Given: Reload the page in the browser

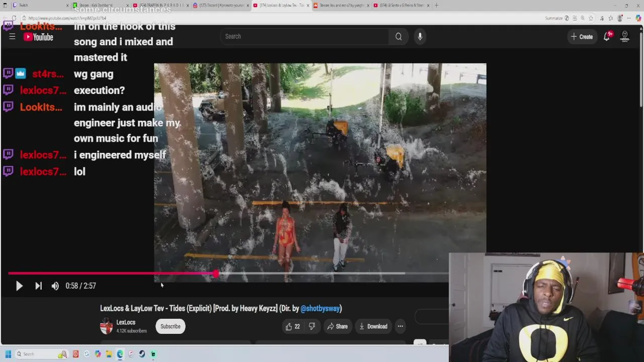Looking at the screenshot, I should click(x=14, y=18).
